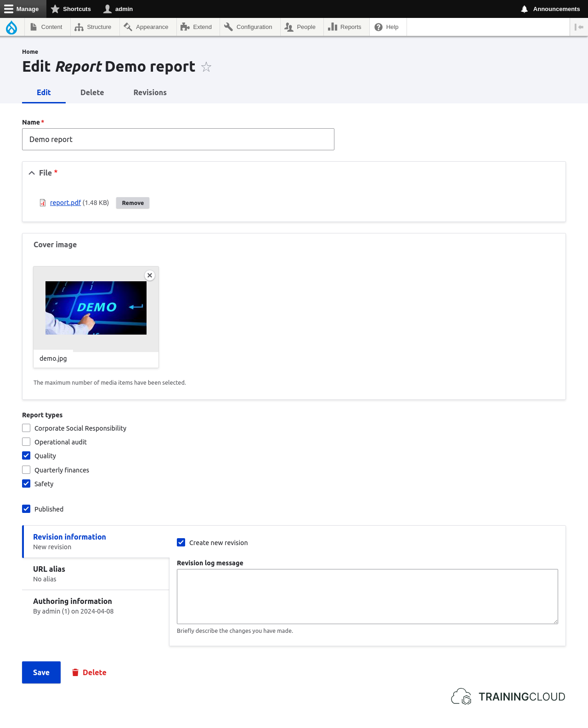Click the red Delete link at bottom
This screenshot has width=588, height=728.
pos(89,672)
